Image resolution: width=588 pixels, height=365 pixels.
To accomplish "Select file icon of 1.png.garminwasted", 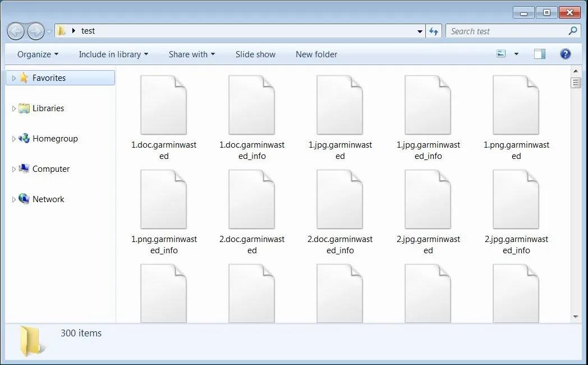I will 516,104.
